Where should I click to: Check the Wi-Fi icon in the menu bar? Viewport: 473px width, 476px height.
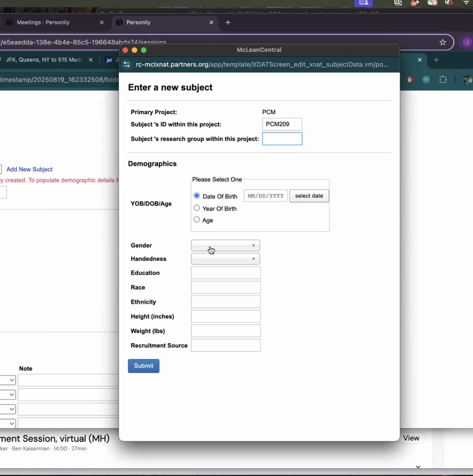[x=466, y=3]
